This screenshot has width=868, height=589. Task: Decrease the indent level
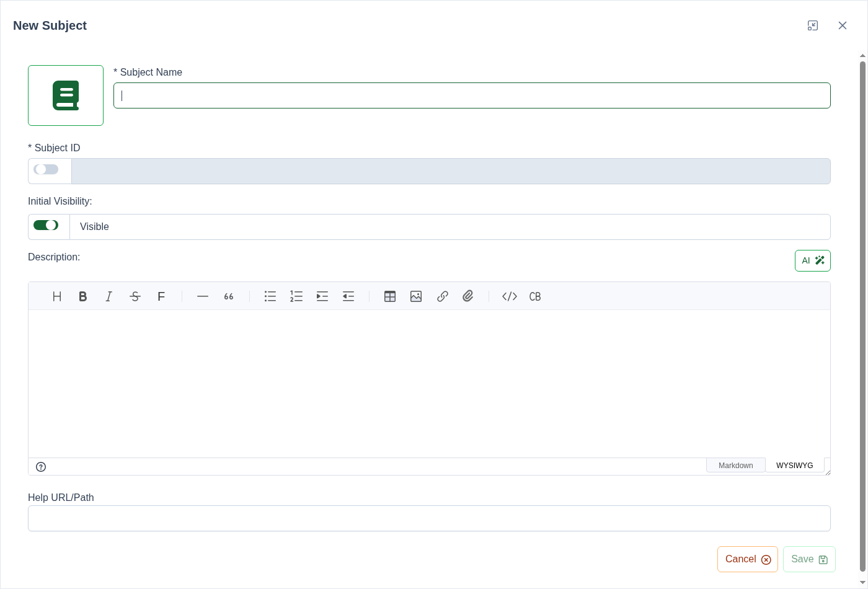click(348, 296)
